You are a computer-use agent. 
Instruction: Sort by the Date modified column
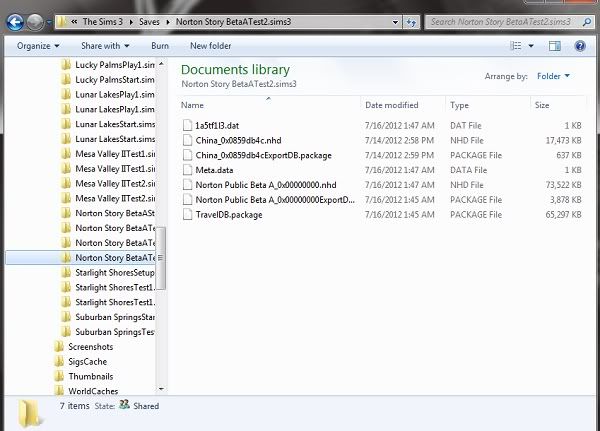tap(391, 105)
